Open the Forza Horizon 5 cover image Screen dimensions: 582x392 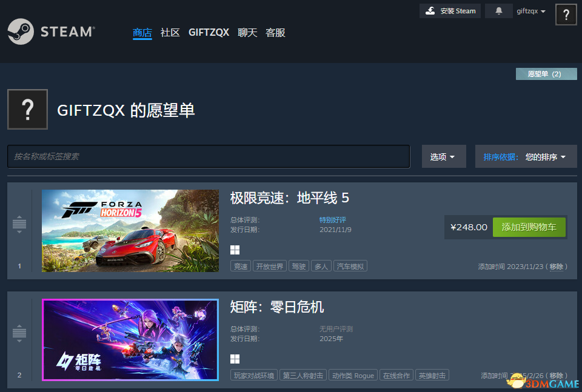pyautogui.click(x=130, y=231)
